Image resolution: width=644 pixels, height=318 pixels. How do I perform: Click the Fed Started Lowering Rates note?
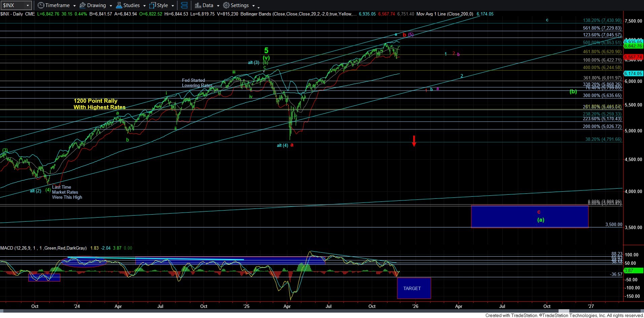click(x=196, y=83)
